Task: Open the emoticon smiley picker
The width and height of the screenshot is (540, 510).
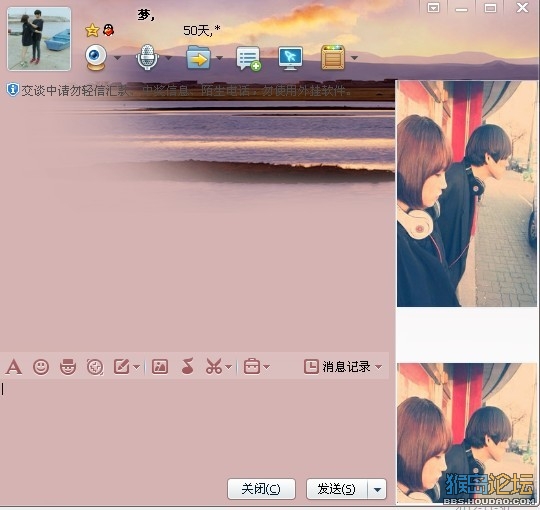Action: click(41, 366)
